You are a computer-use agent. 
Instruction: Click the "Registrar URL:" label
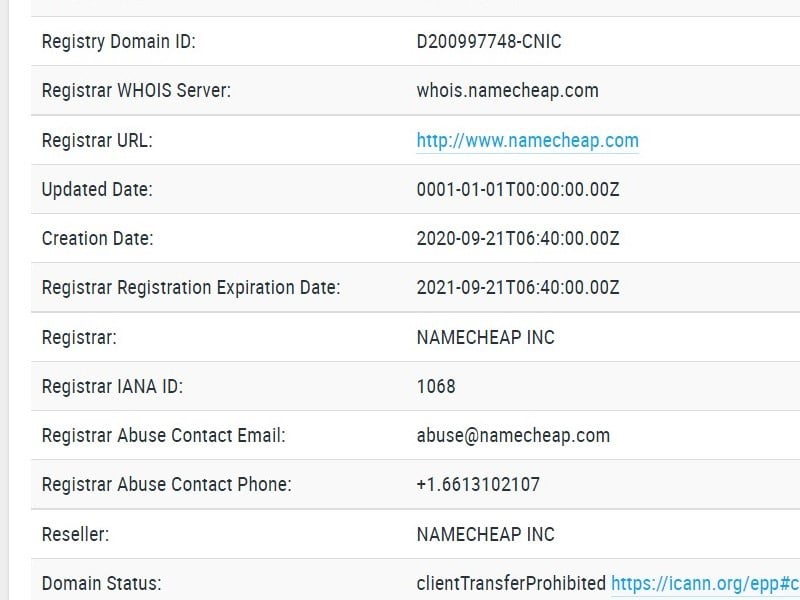(x=97, y=141)
